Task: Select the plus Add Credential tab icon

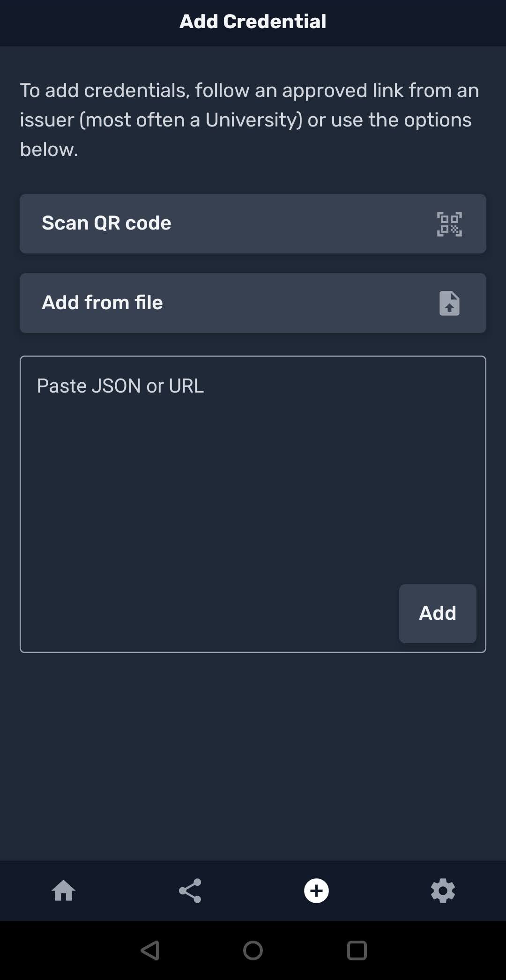Action: coord(316,891)
